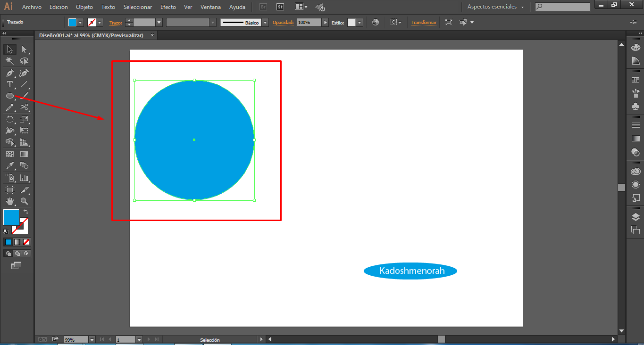This screenshot has height=345, width=644.
Task: Select the Eyedropper tool
Action: point(10,165)
